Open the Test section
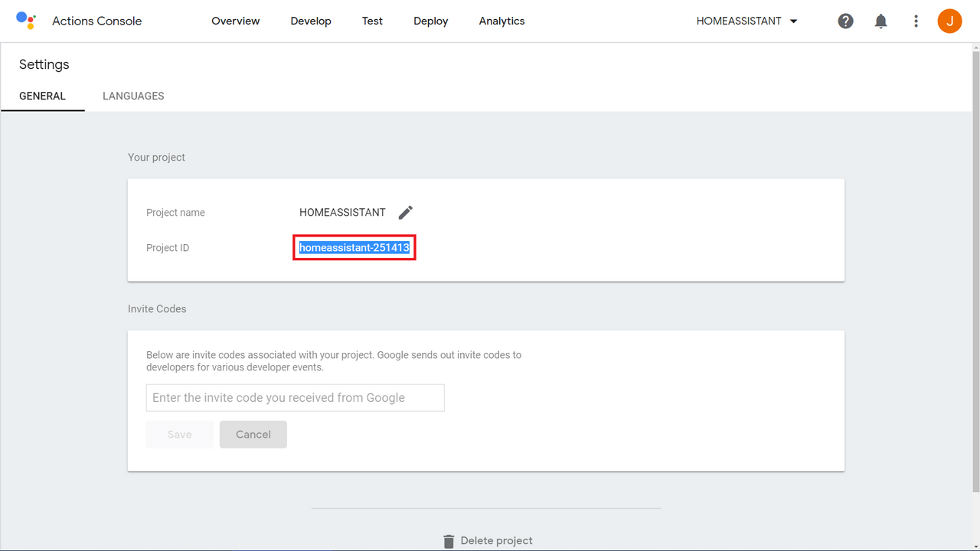The image size is (980, 551). tap(372, 21)
